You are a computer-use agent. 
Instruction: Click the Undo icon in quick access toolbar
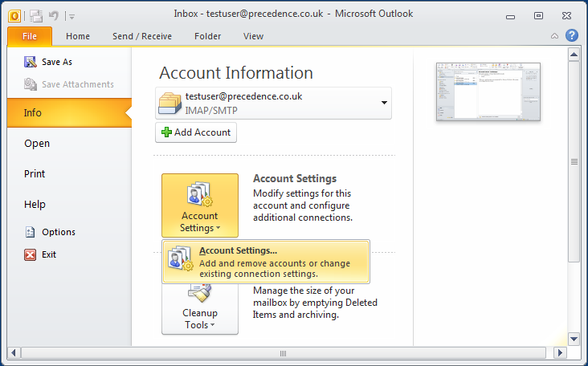[53, 14]
